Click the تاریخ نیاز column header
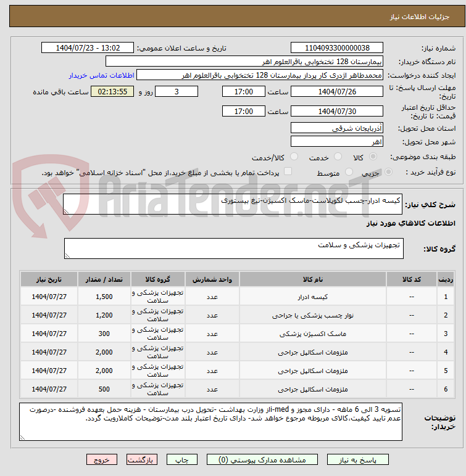 (49, 279)
